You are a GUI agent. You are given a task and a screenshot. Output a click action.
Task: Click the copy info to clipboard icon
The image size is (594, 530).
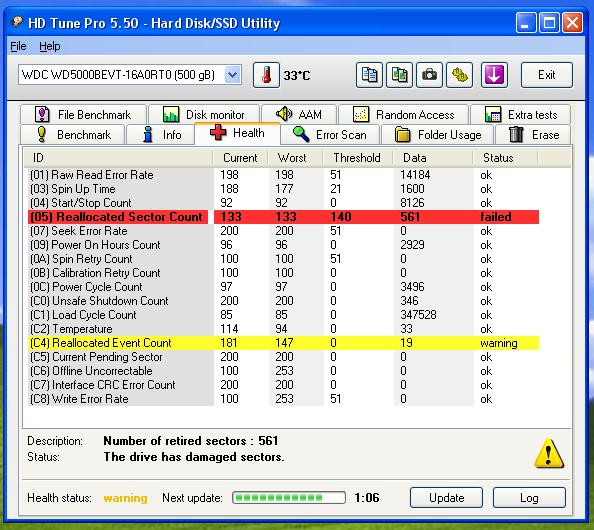coord(369,75)
